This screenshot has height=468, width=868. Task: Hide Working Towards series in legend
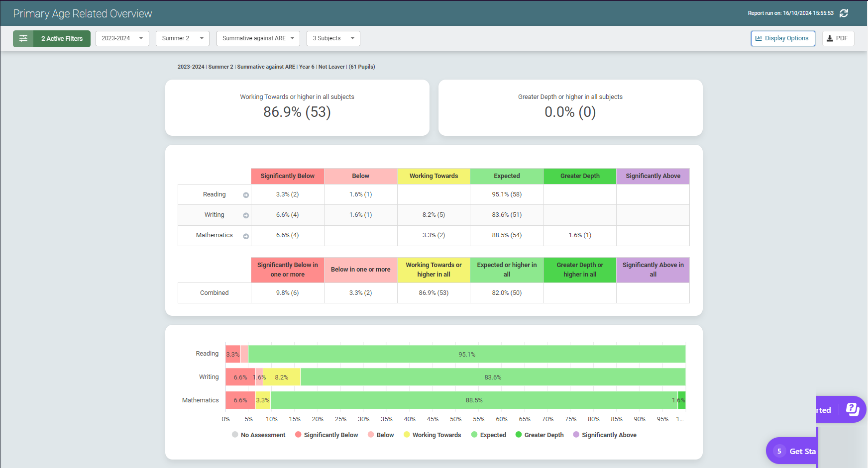pyautogui.click(x=432, y=435)
